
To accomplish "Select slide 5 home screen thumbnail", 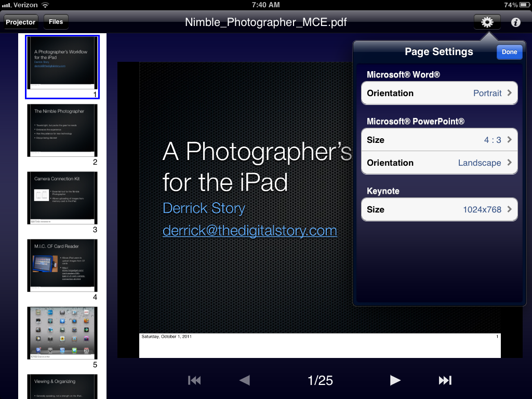I will tap(62, 333).
